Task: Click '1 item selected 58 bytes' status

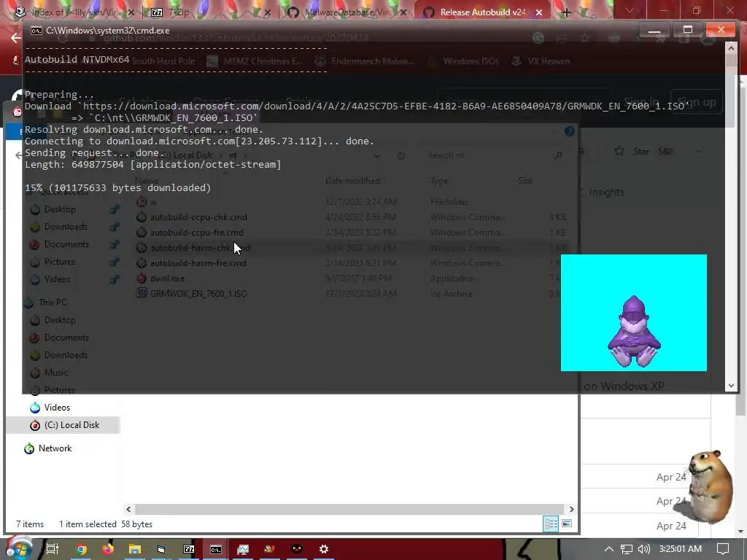Action: [106, 524]
